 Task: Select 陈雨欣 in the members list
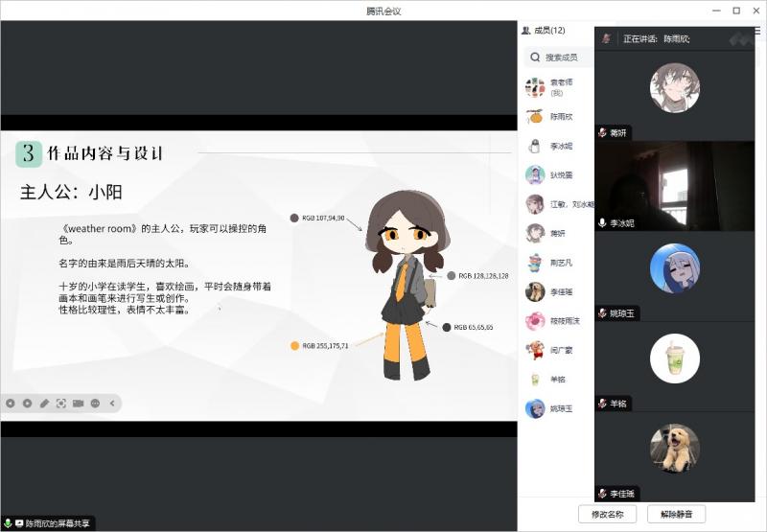[x=562, y=117]
